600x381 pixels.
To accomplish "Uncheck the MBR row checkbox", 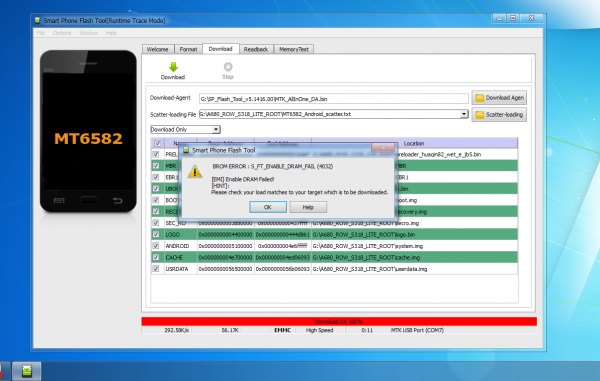I will pyautogui.click(x=156, y=166).
